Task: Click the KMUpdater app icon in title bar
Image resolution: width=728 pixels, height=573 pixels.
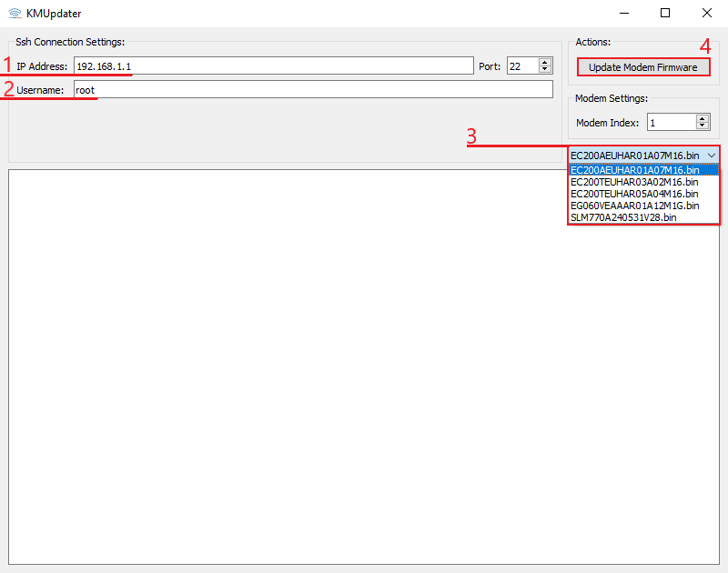Action: pyautogui.click(x=15, y=14)
